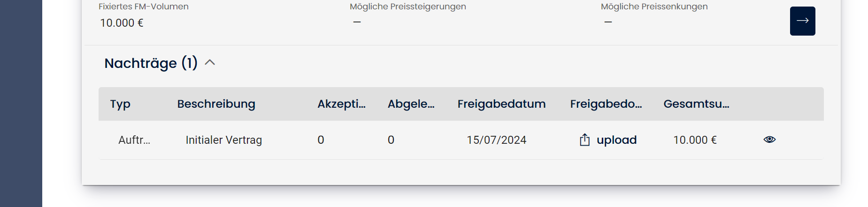The image size is (868, 207).
Task: Click the Freigabedatum column header
Action: (501, 104)
